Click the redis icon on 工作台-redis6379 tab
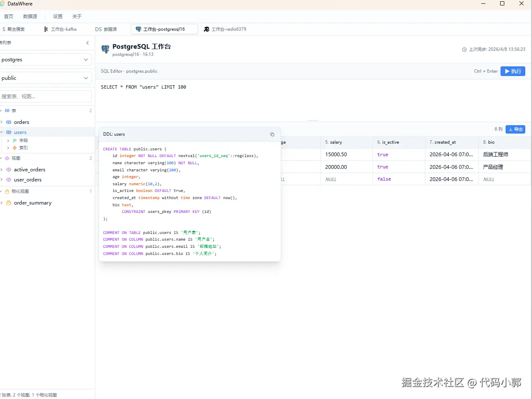The image size is (532, 399). tap(206, 29)
